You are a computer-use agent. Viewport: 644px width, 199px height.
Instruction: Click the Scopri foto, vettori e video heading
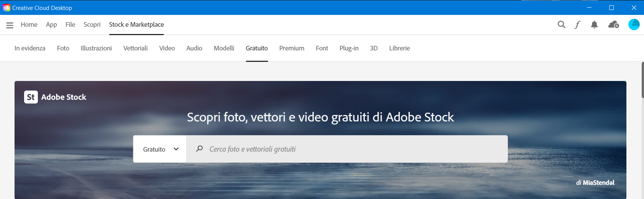pos(320,117)
